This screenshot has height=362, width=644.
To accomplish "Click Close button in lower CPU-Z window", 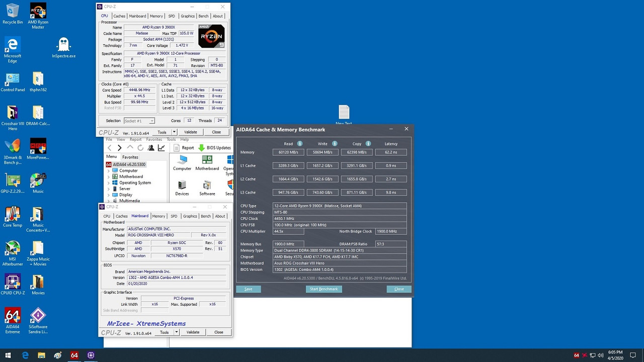I will click(x=219, y=332).
